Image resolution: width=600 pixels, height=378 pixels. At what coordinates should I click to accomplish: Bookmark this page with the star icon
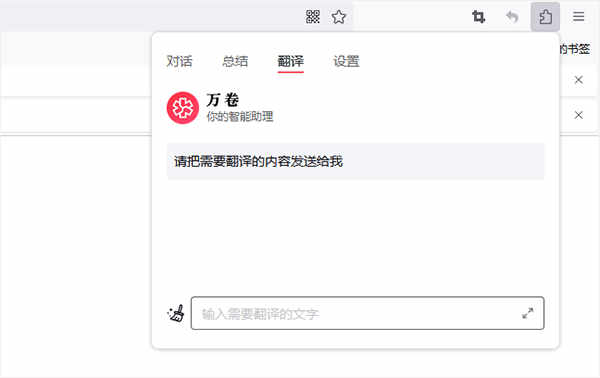[x=339, y=17]
